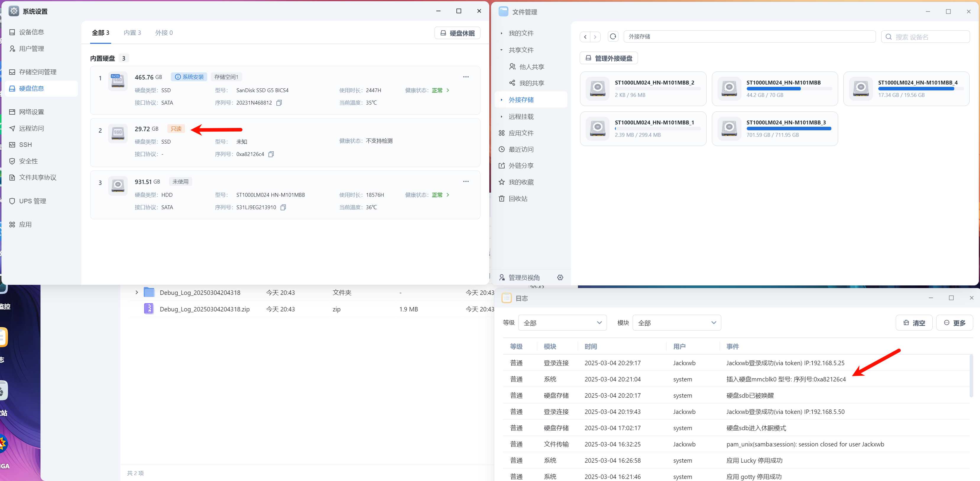Expand 外接存储 tree node
This screenshot has width=980, height=481.
click(501, 100)
